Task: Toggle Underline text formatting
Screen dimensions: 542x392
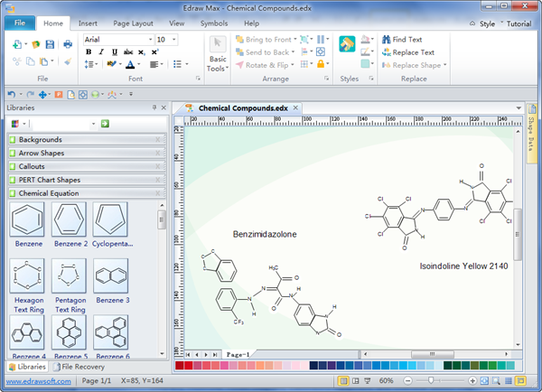Action: [114, 52]
